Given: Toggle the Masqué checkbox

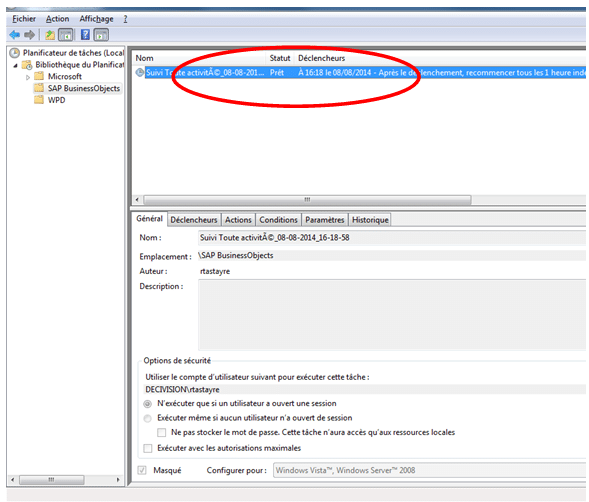Looking at the screenshot, I should tap(142, 470).
